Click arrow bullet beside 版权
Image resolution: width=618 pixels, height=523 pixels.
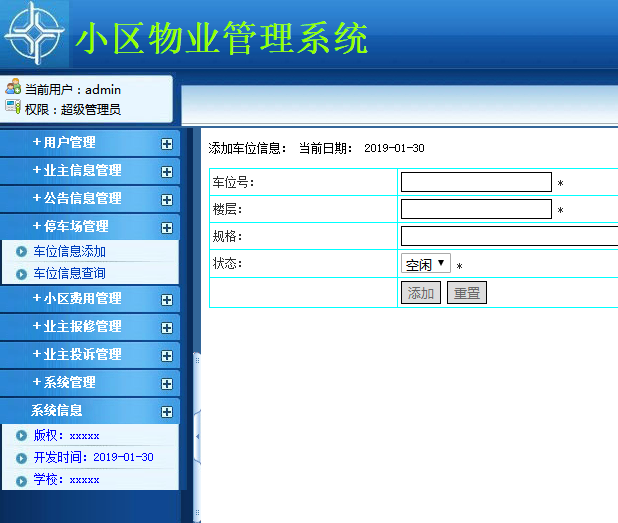point(21,436)
